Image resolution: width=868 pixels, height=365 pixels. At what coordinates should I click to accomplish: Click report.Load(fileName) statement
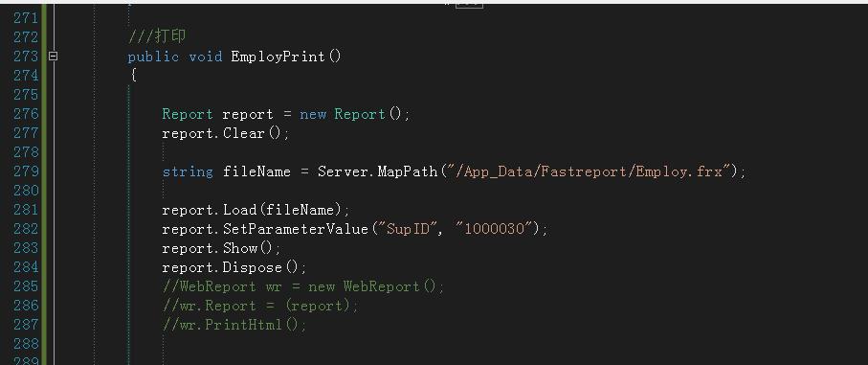[256, 210]
